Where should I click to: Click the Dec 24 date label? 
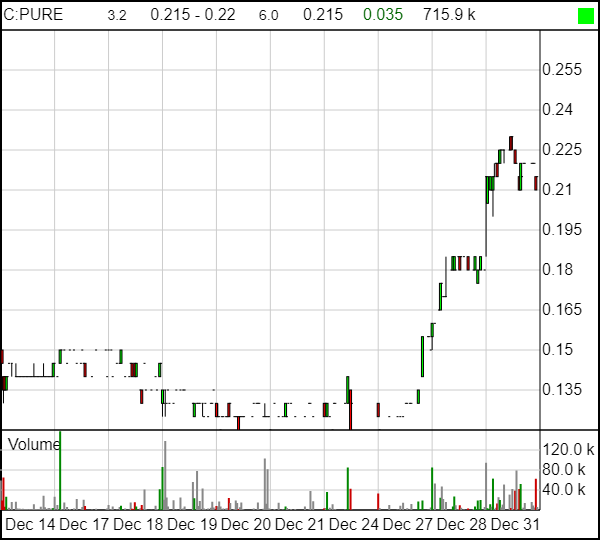click(x=354, y=524)
